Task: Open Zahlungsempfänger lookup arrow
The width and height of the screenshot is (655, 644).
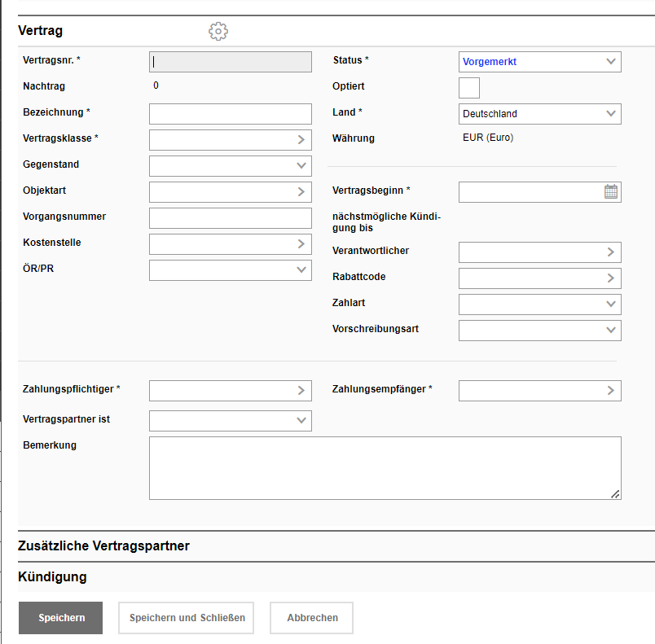Action: (610, 391)
